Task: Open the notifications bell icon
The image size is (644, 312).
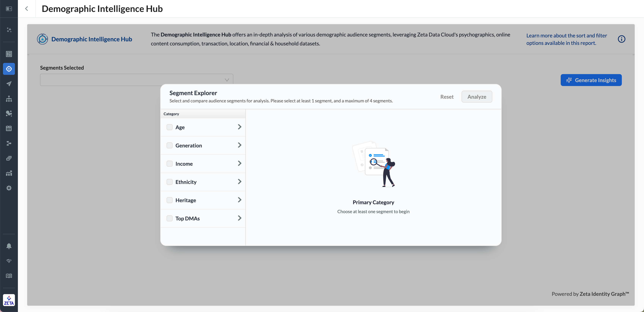Action: point(9,246)
